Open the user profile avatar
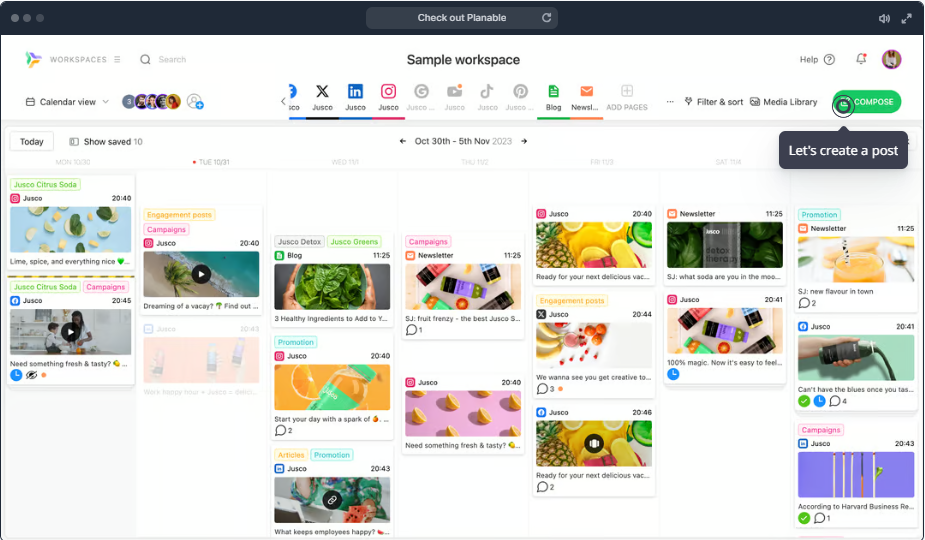Screen dimensions: 925x540 (x=891, y=59)
